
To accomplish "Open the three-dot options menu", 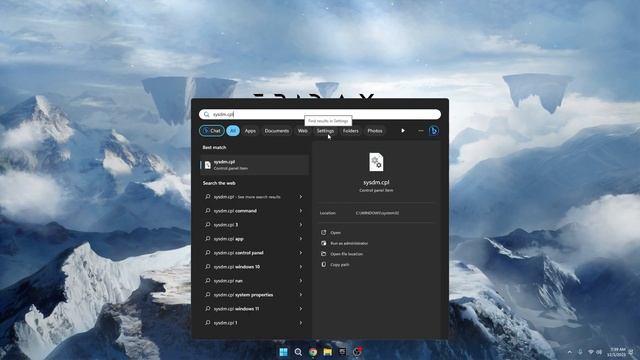I will [420, 131].
